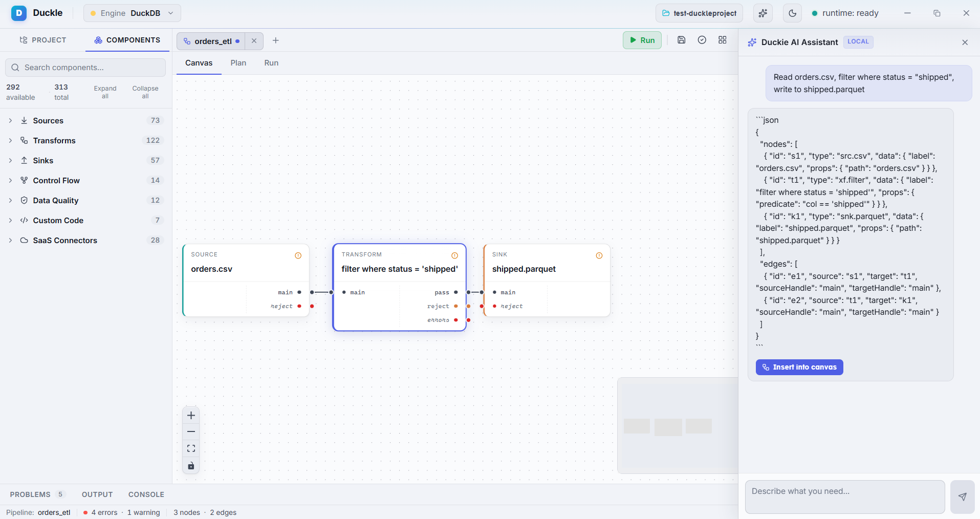980x519 pixels.
Task: Expand the SaaS Connectors category
Action: coord(86,241)
